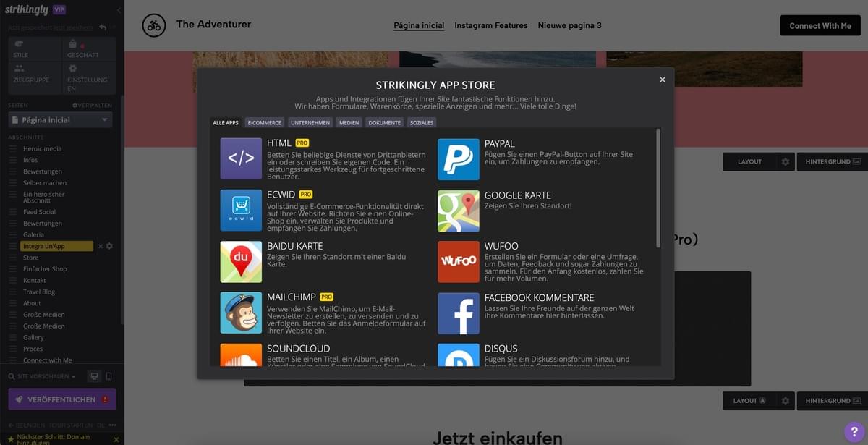Collapse the editor sidebar arrow
The image size is (868, 445).
coord(119,10)
